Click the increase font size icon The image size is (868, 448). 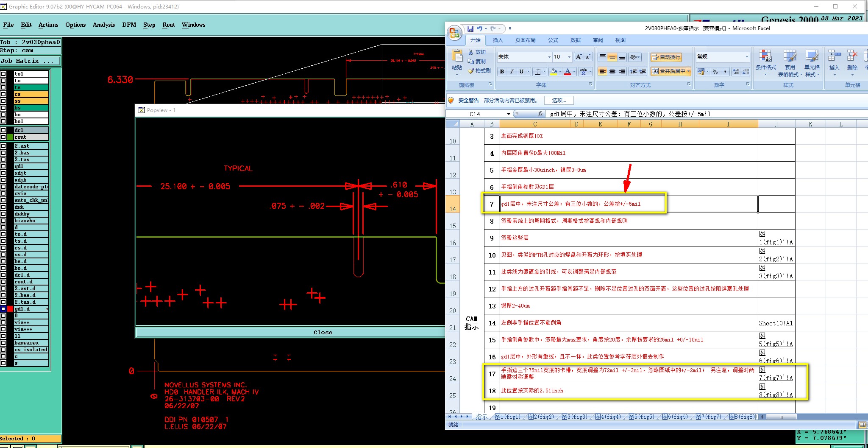pos(579,57)
